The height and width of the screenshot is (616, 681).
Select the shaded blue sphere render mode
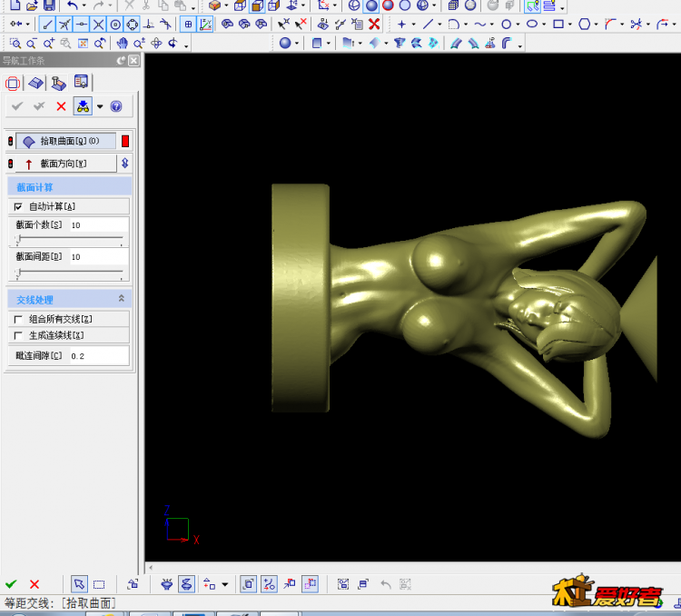[x=371, y=5]
